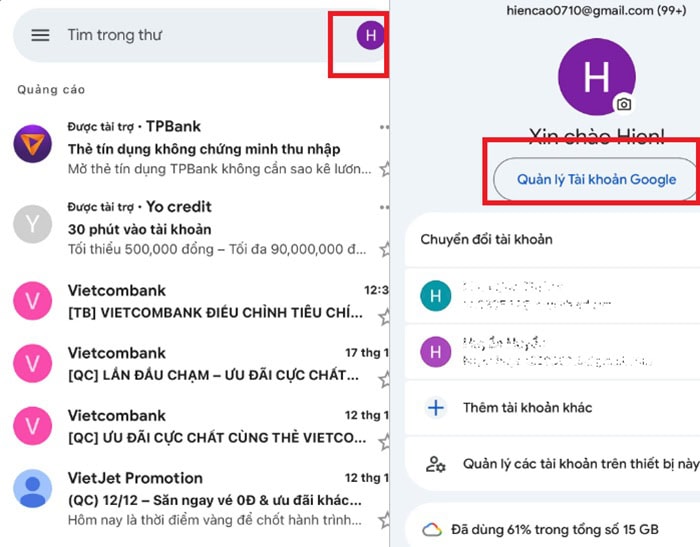Select the Vietcombank 'LẦN ĐẦU CHẠM' email avatar
700x547 pixels.
click(x=33, y=363)
